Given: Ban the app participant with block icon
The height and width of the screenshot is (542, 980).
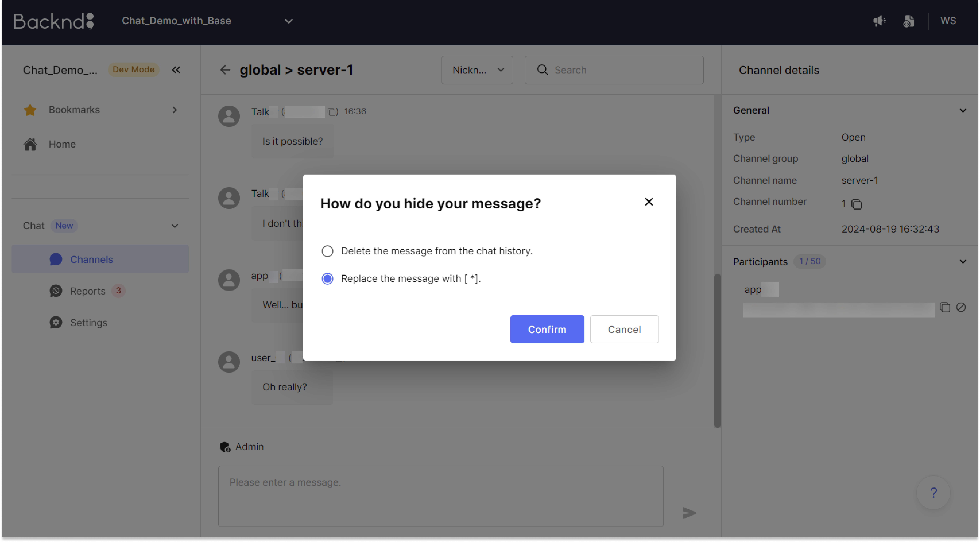Looking at the screenshot, I should point(961,307).
